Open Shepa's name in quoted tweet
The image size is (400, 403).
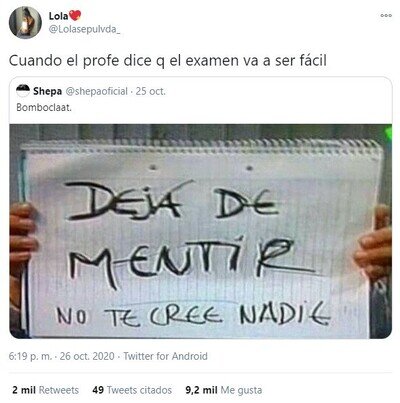(47, 91)
